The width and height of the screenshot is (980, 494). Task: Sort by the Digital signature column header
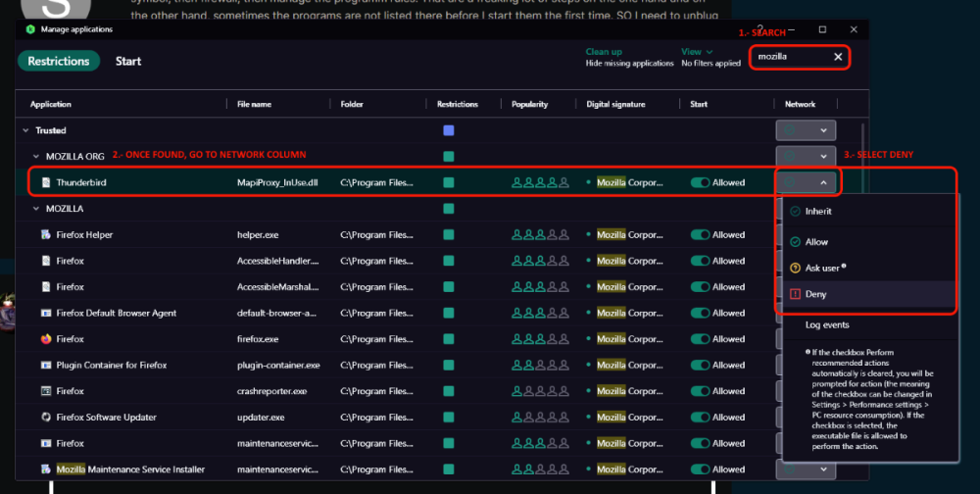click(615, 105)
